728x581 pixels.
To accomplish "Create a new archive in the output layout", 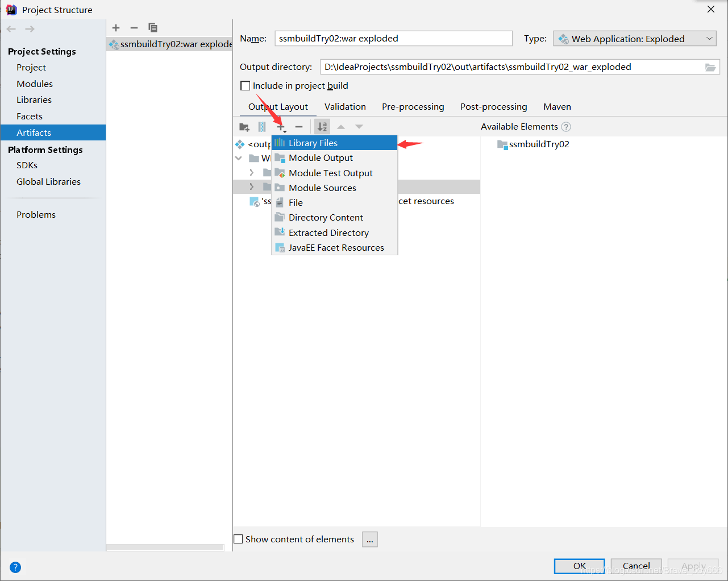I will 262,127.
